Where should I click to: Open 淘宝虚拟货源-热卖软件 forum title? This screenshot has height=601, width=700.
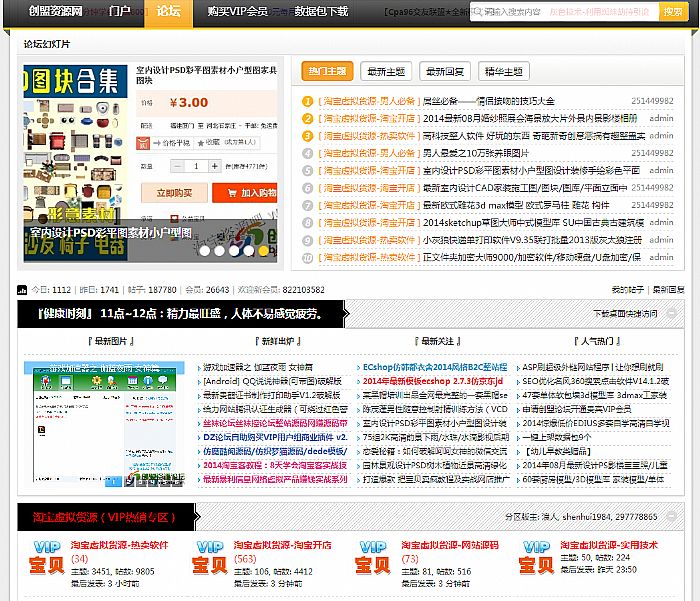point(119,545)
